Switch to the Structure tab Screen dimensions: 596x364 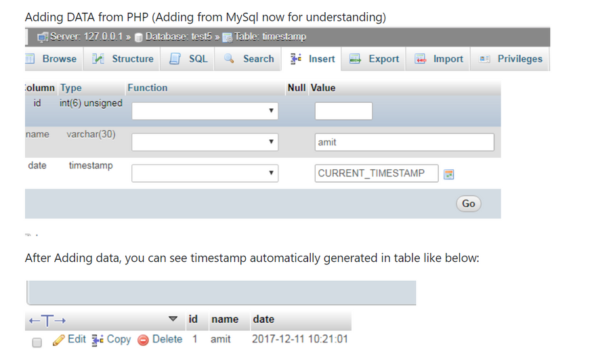124,59
